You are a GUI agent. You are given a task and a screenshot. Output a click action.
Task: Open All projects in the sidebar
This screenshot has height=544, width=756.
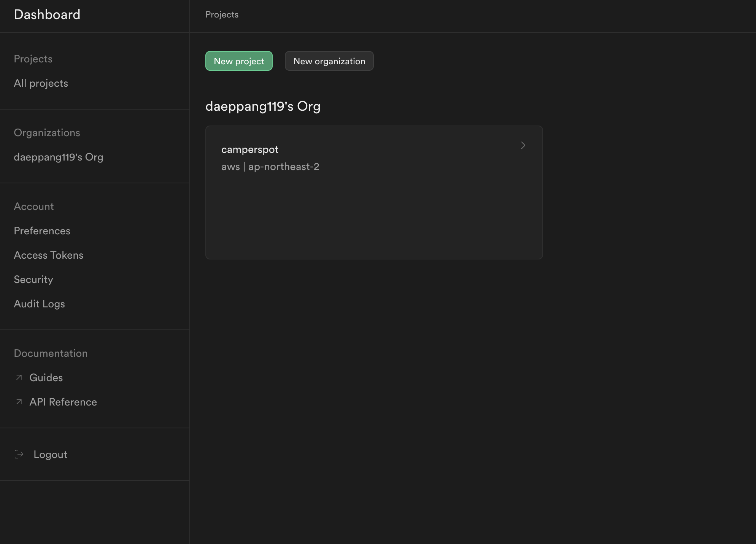pyautogui.click(x=41, y=83)
